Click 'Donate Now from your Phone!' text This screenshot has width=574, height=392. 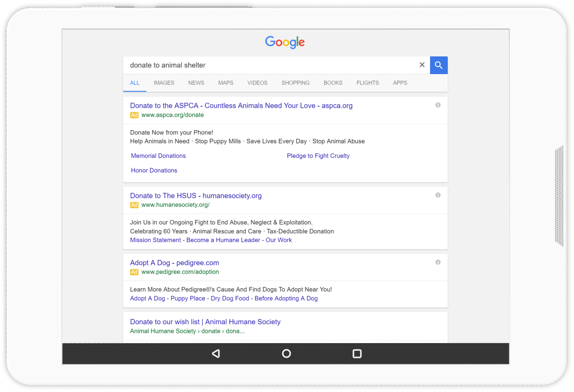[x=171, y=132]
